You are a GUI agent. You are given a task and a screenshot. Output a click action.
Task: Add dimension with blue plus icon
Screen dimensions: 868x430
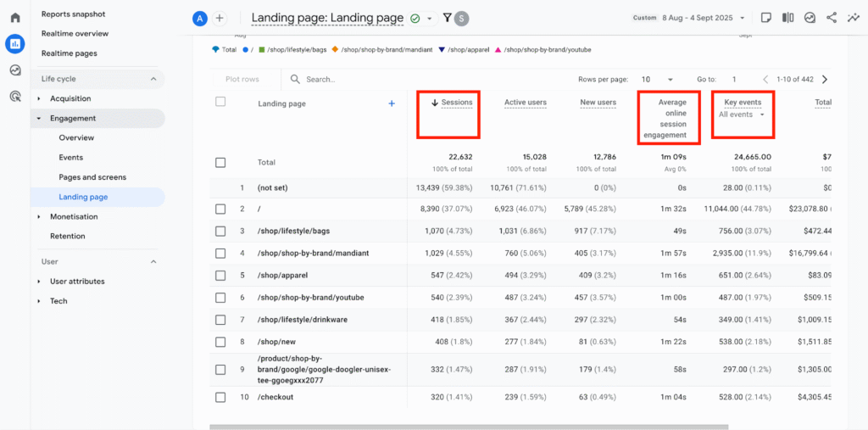[x=392, y=103]
